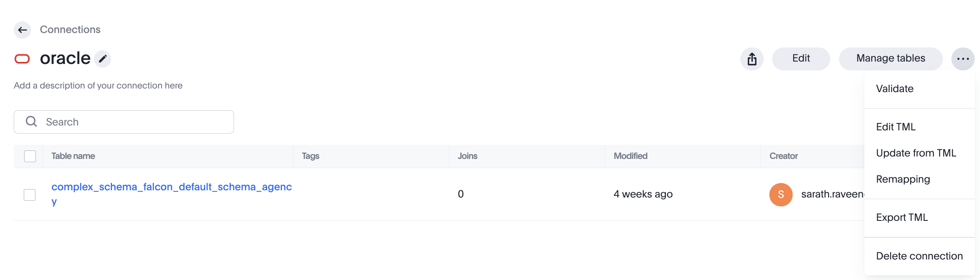Click the orange S creator avatar
Viewport: 980px width, 280px height.
click(781, 194)
